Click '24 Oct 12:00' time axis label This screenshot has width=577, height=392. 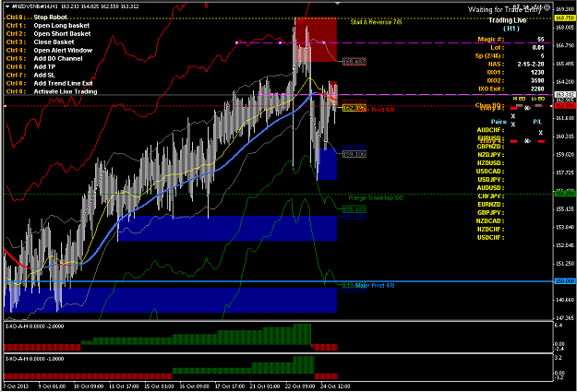coord(335,386)
